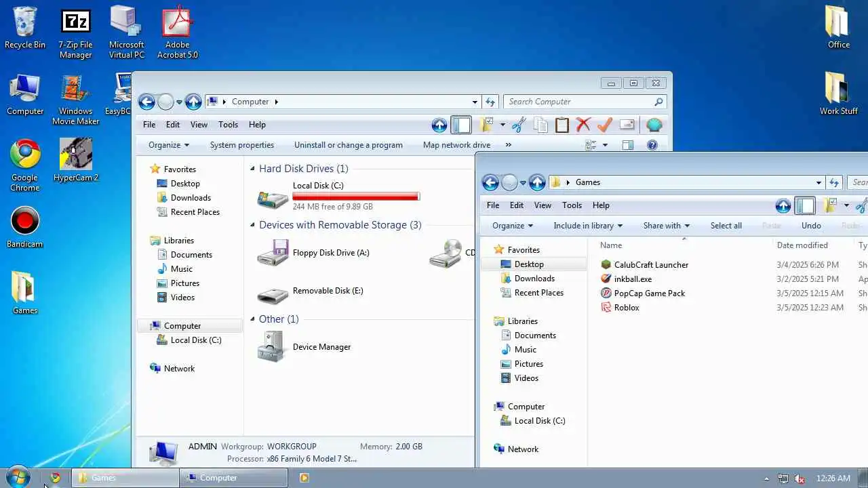Select Floppy Disk Drive (A:)
This screenshot has height=488, width=868.
[314, 253]
